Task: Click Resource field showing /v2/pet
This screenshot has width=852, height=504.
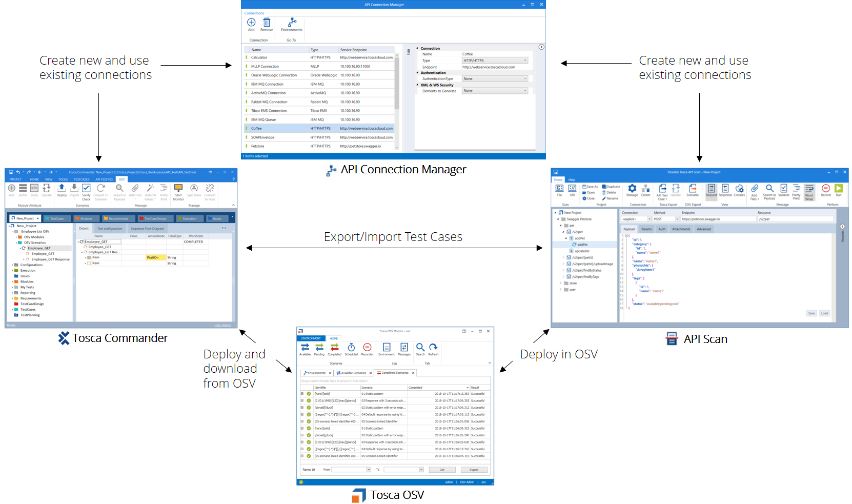Action: [x=796, y=219]
